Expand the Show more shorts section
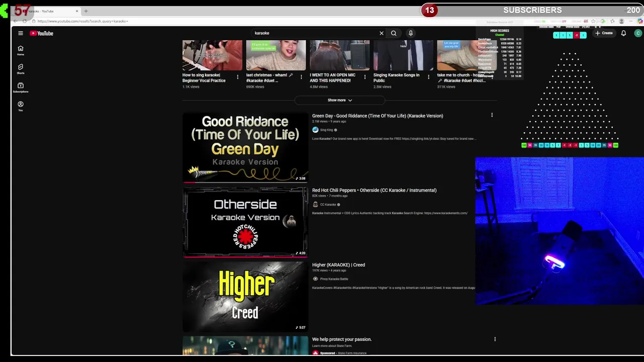Viewport: 644px width, 362px height. point(340,100)
